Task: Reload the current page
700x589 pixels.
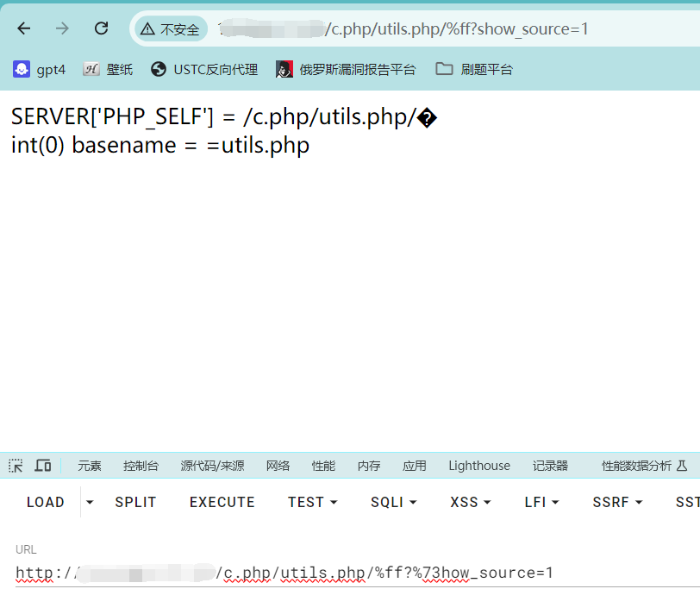Action: click(x=101, y=28)
